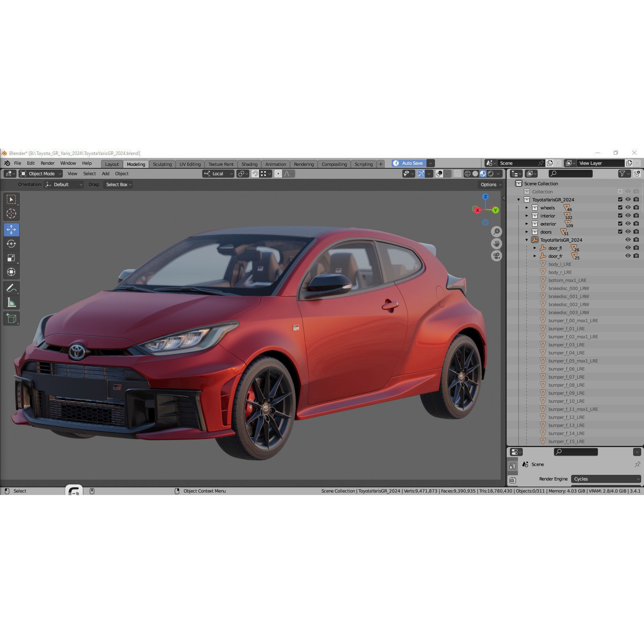Open the Orientation Default dropdown
Image resolution: width=644 pixels, height=644 pixels.
point(64,184)
